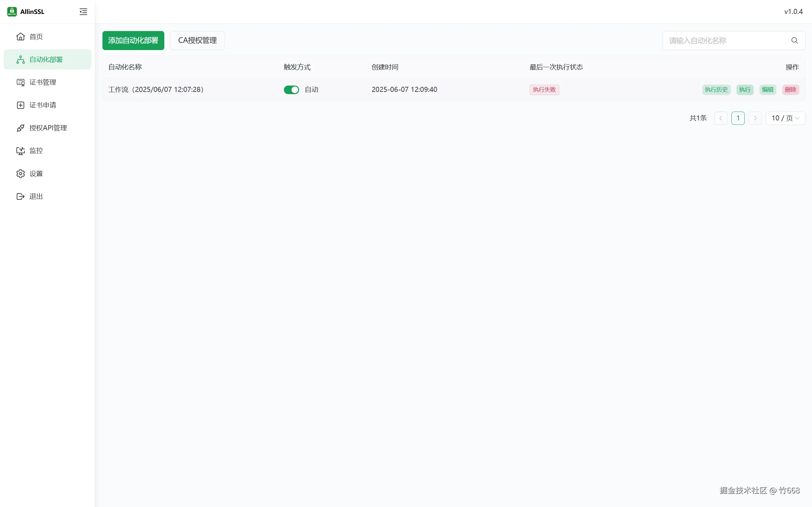Open the CA授权管理 button

197,41
